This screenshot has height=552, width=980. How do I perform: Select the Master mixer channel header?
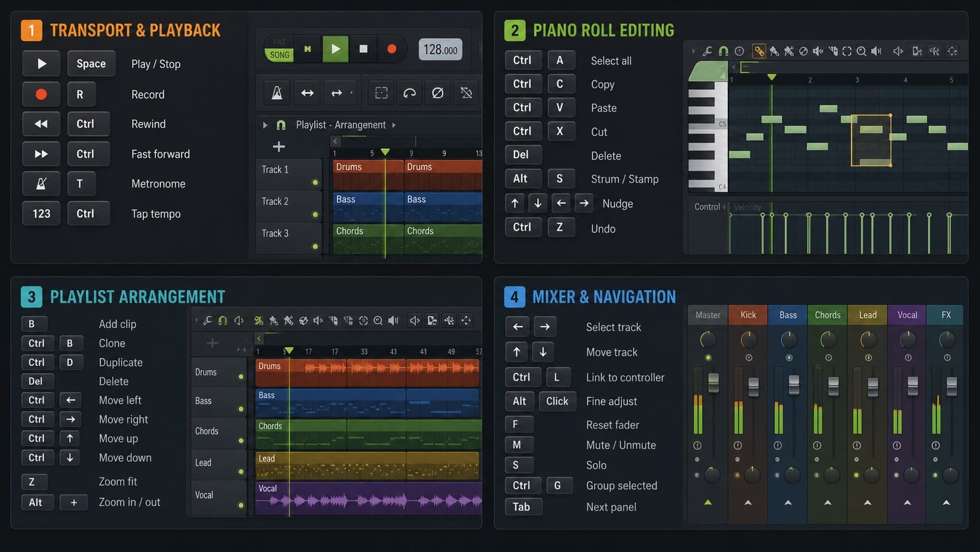click(708, 315)
